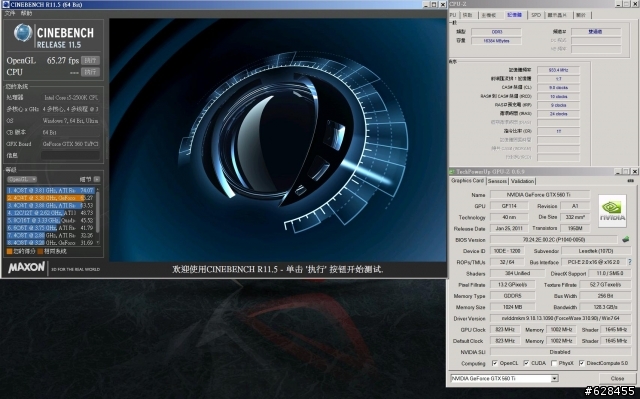Open the OpenGL ranking dropdown in Cinebench
Image resolution: width=640 pixels, height=399 pixels.
coord(22,179)
